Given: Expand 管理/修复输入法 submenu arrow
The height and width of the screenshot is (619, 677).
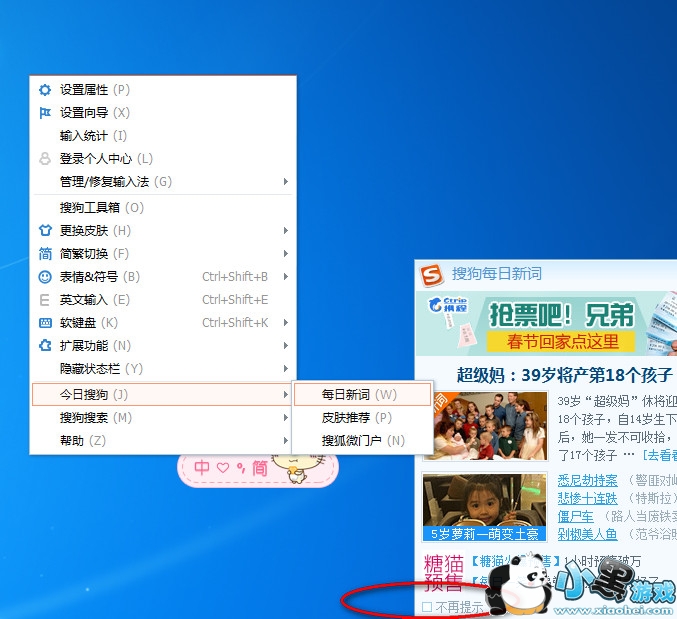Looking at the screenshot, I should (285, 181).
